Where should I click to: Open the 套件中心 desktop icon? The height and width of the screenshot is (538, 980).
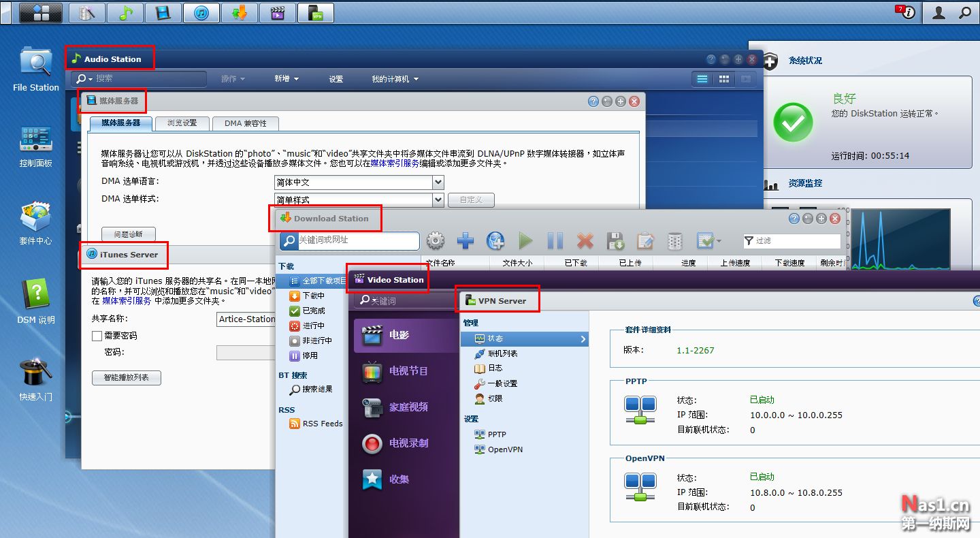[36, 223]
